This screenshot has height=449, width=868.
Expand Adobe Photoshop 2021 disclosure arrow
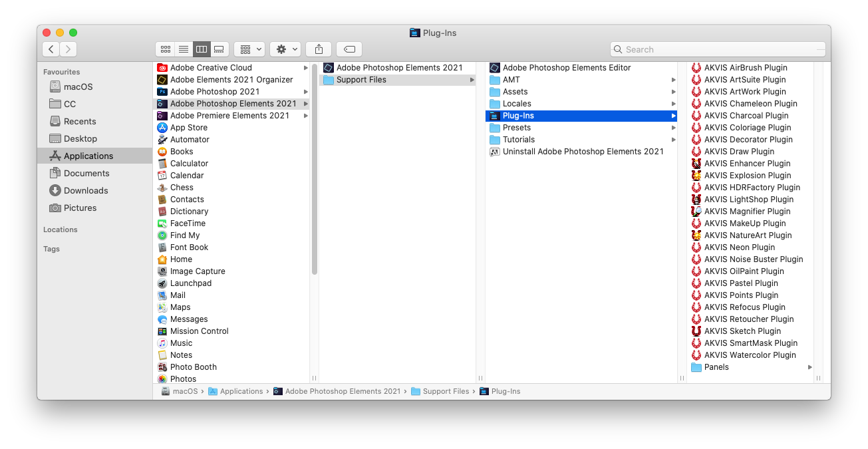[306, 92]
